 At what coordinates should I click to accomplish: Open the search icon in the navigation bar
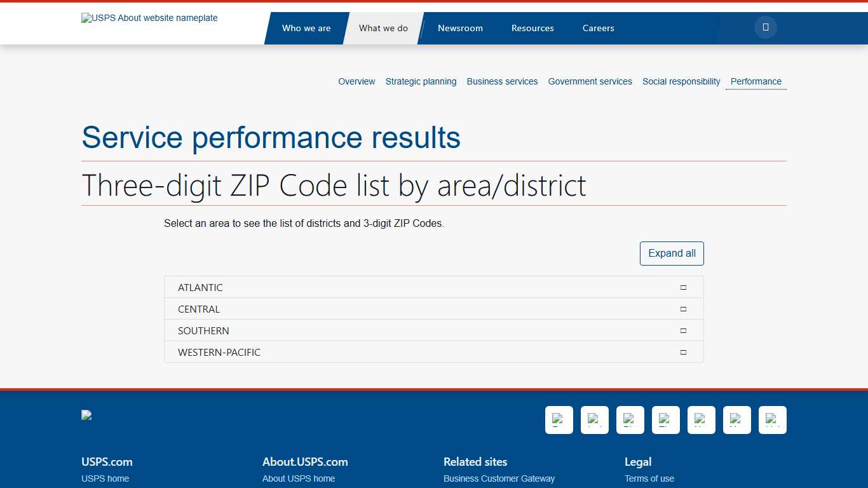(765, 27)
